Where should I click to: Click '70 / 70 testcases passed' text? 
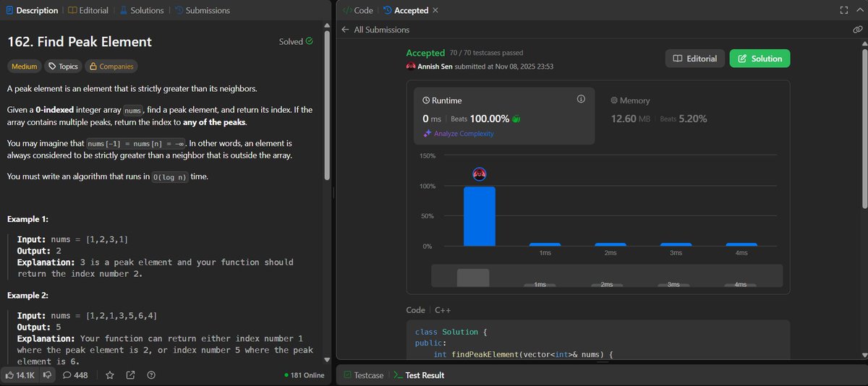point(486,53)
